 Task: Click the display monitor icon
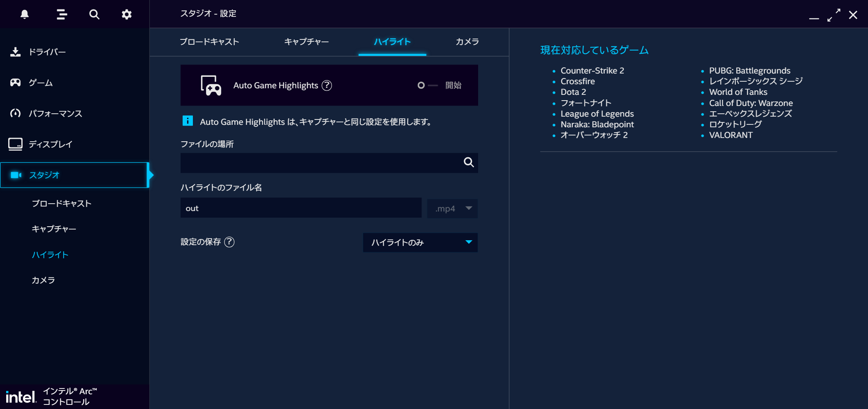pyautogui.click(x=16, y=144)
